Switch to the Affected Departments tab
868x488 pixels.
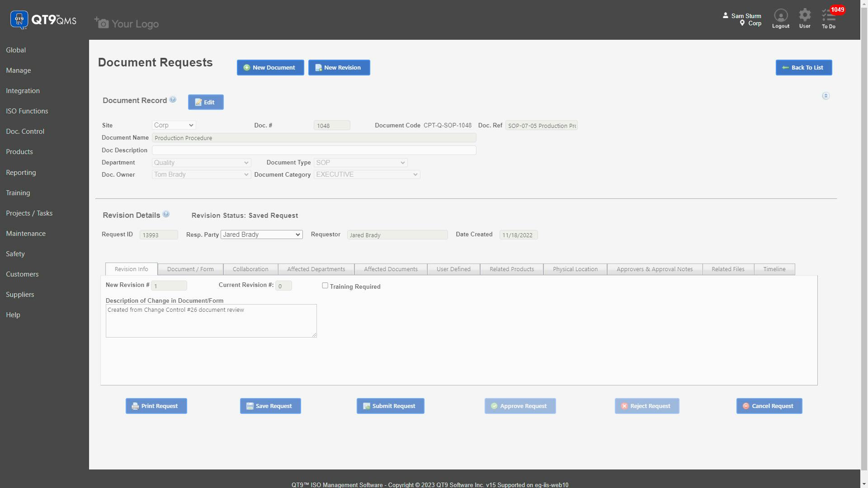[316, 269]
